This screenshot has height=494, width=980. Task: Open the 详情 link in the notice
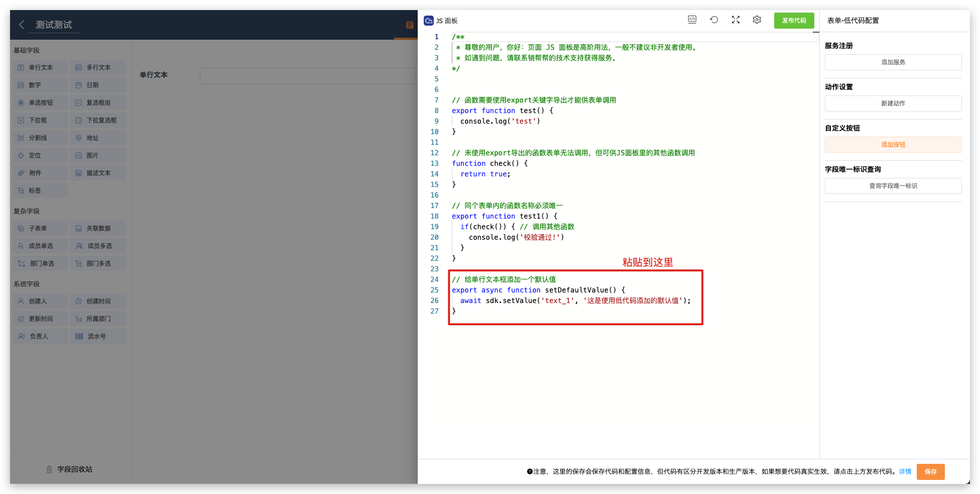click(x=905, y=471)
